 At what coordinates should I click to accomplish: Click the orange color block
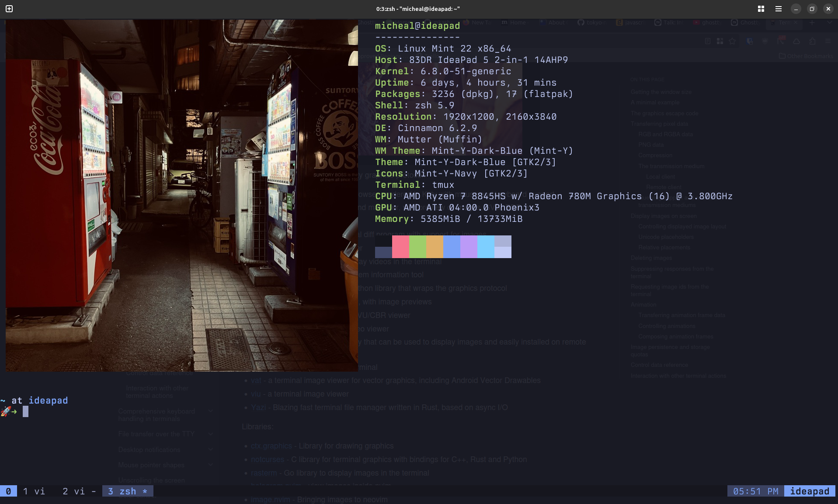[435, 247]
